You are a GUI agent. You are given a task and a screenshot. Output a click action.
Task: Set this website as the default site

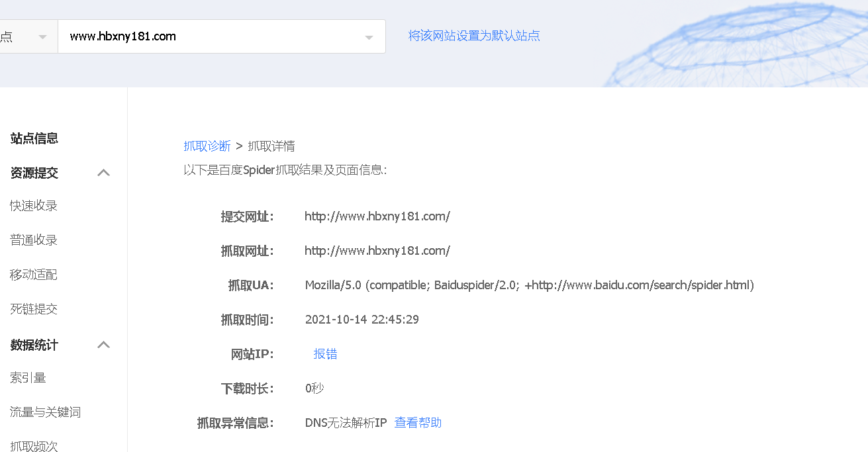click(x=474, y=35)
